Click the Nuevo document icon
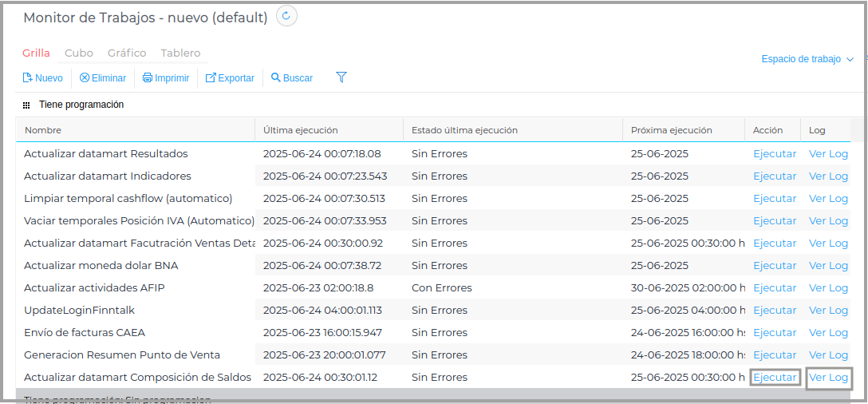This screenshot has height=404, width=868. [27, 78]
